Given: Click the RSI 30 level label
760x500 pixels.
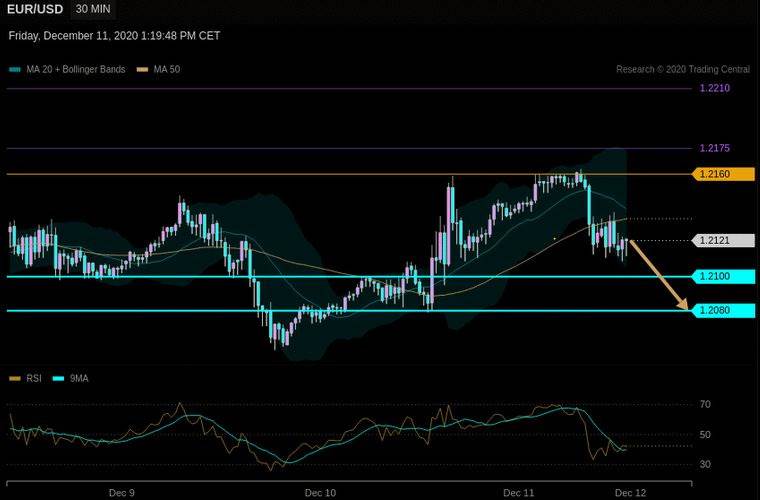Looking at the screenshot, I should click(705, 464).
